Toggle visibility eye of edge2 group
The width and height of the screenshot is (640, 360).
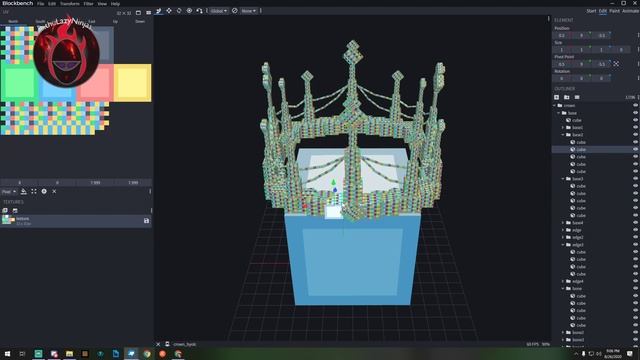tap(636, 237)
